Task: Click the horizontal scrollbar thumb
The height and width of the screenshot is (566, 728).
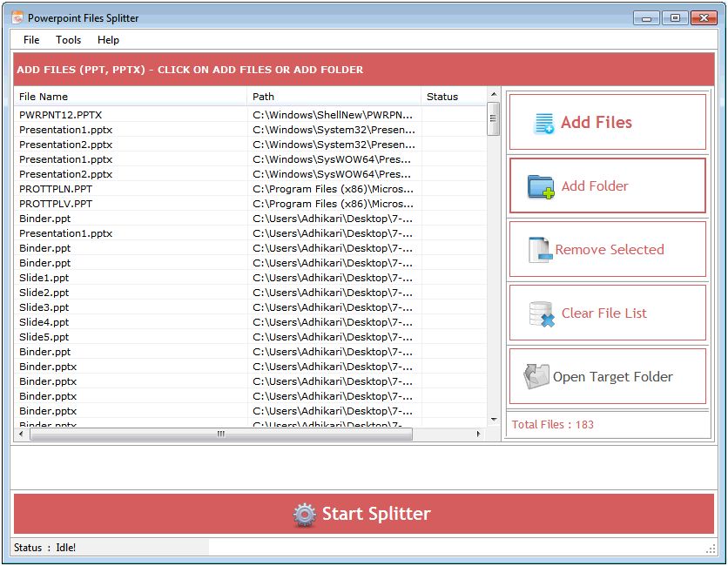Action: 221,435
